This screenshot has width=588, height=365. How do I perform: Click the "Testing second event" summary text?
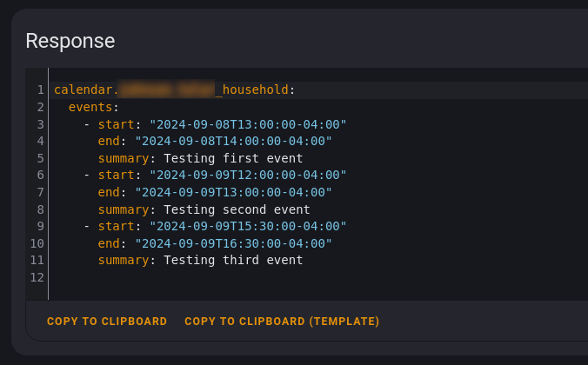(237, 209)
